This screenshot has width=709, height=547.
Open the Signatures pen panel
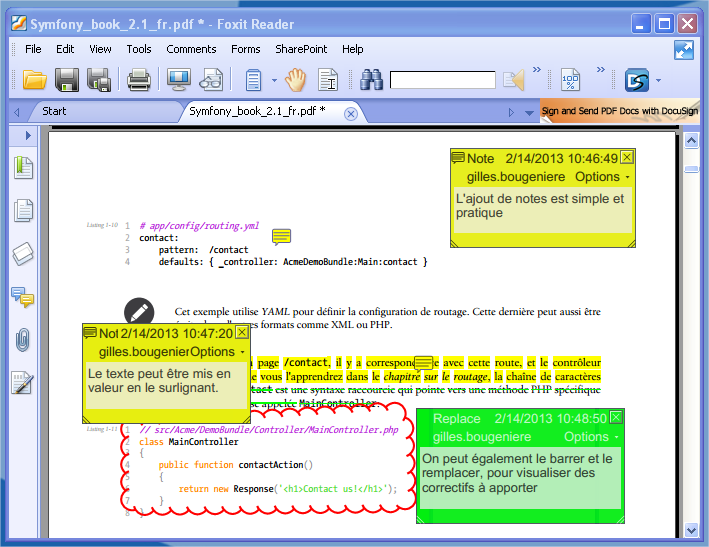(x=23, y=383)
